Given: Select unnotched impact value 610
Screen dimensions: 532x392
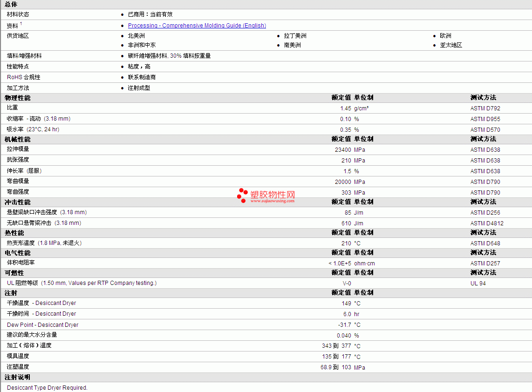Looking at the screenshot, I should [x=346, y=223].
